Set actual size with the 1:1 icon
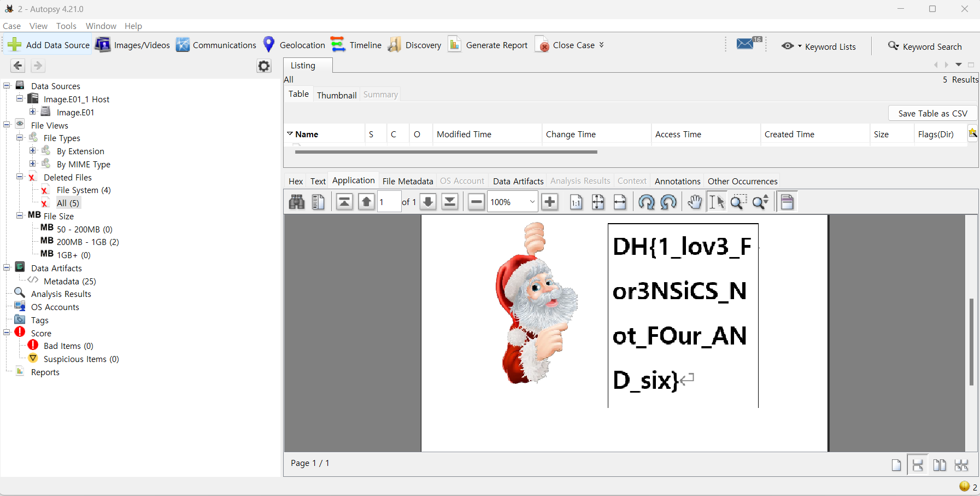Screen dimensions: 980x496 (x=576, y=202)
